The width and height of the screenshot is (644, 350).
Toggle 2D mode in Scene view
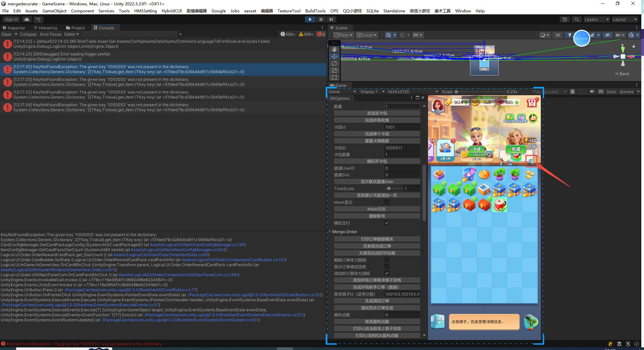[x=557, y=35]
